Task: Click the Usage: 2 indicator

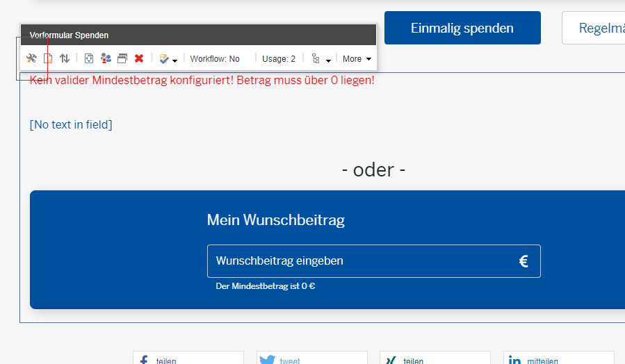Action: pos(279,59)
